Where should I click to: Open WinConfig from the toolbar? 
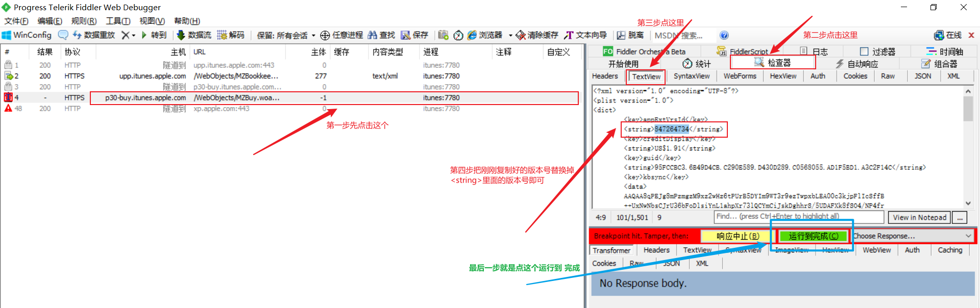[x=27, y=35]
